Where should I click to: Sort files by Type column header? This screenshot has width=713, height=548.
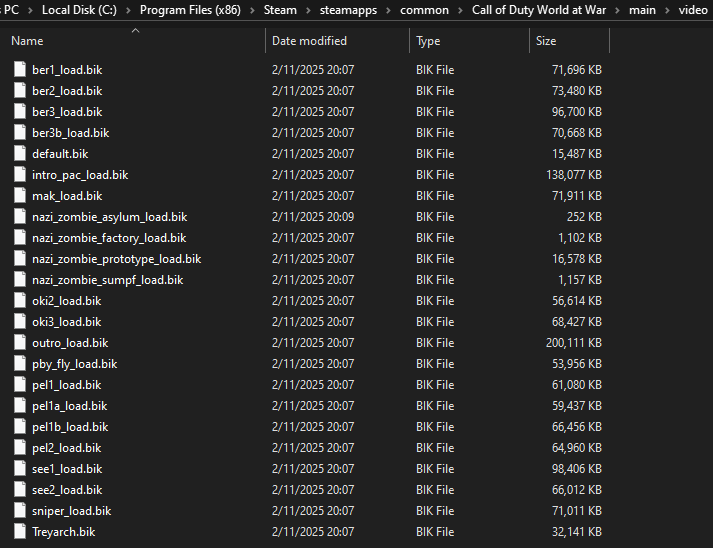428,41
